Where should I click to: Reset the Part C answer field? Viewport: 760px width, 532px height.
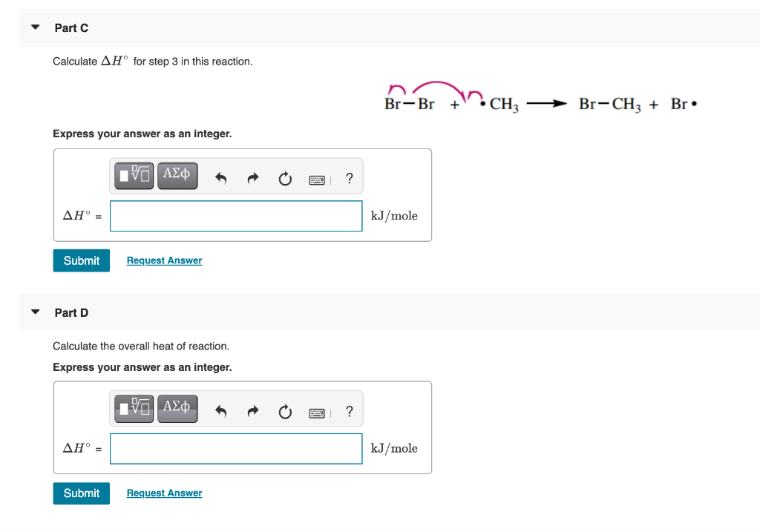tap(285, 176)
